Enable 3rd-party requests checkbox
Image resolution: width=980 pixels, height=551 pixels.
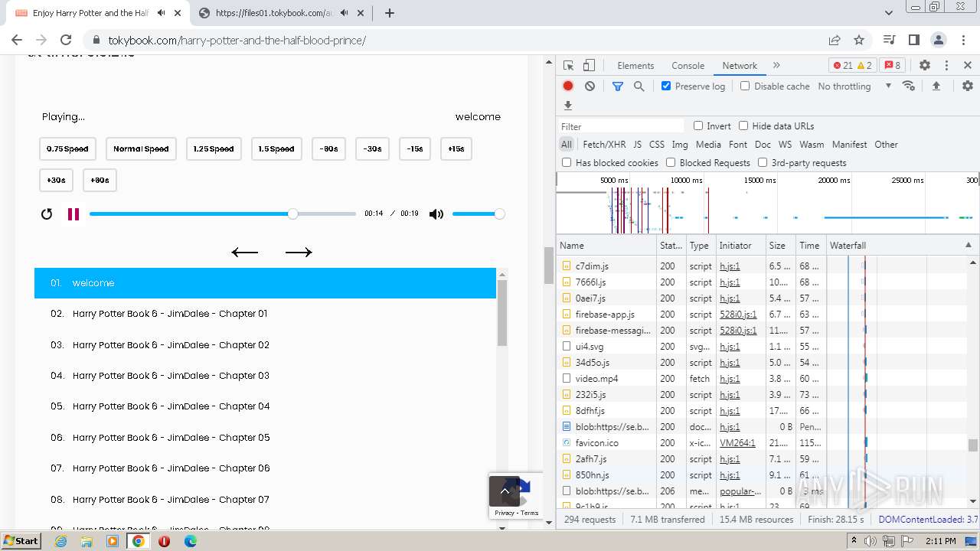coord(763,162)
